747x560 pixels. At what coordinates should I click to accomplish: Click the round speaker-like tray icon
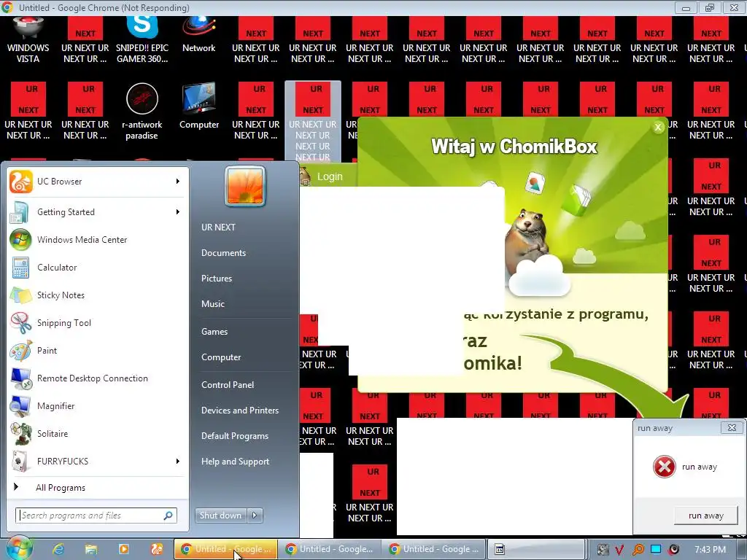pos(674,550)
